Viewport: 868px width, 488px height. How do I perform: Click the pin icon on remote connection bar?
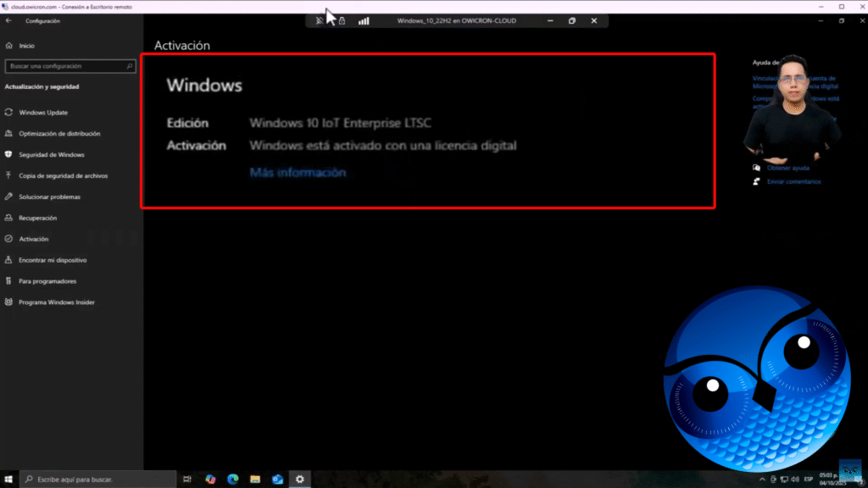tap(320, 20)
